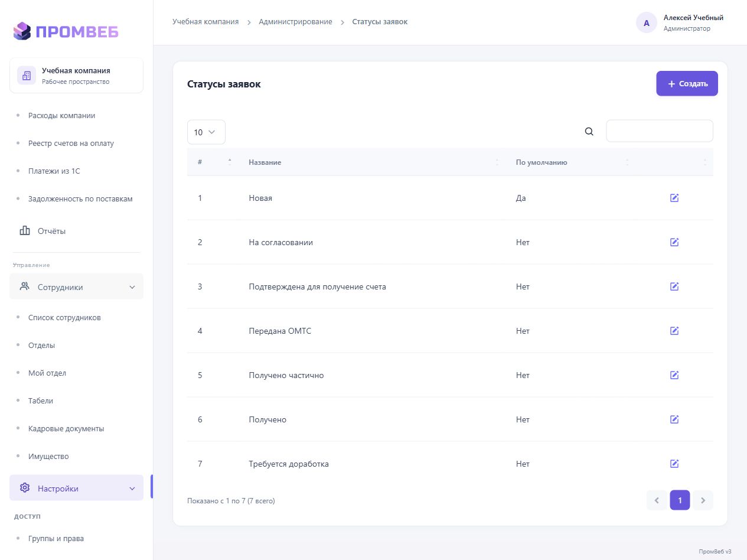Click the gear icon beside Настройки
The width and height of the screenshot is (747, 560).
[x=25, y=488]
